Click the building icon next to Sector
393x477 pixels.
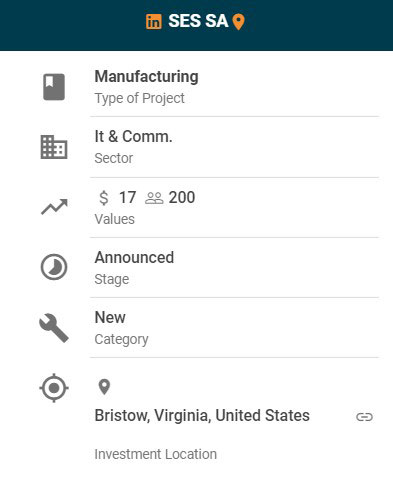(x=54, y=147)
